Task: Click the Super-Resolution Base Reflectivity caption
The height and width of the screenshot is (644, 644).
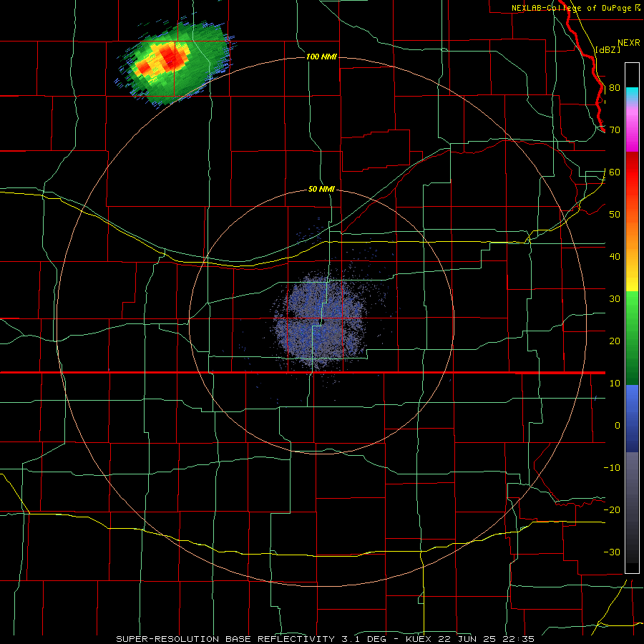Action: coord(326,639)
